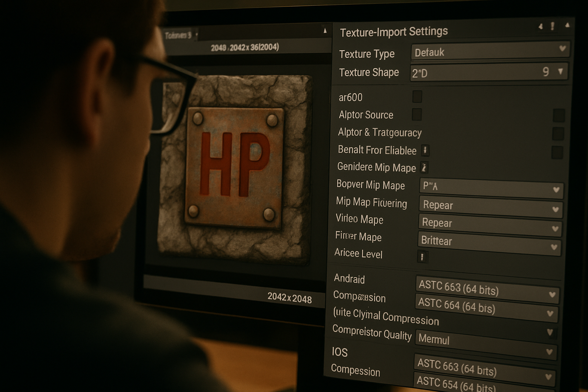The image size is (588, 392).
Task: Toggle the ar600 checkbox
Action: [417, 96]
